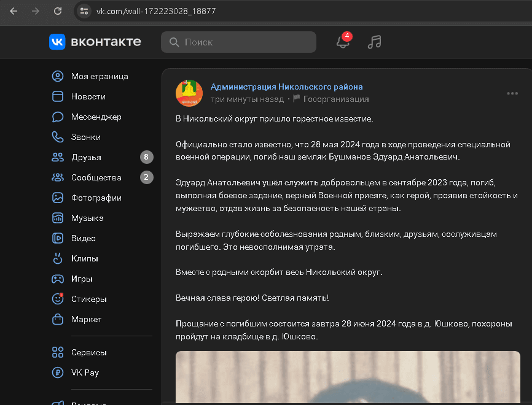Click the Звонки phone icon
Image resolution: width=532 pixels, height=405 pixels.
tap(58, 137)
